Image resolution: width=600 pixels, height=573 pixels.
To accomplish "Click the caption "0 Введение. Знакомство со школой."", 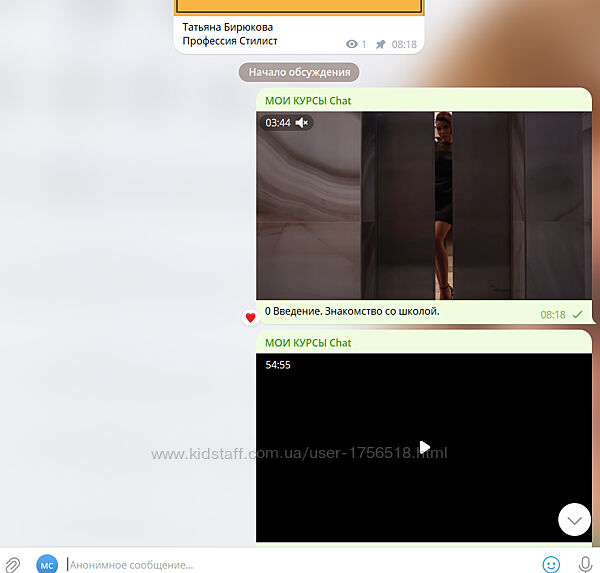I will 352,311.
